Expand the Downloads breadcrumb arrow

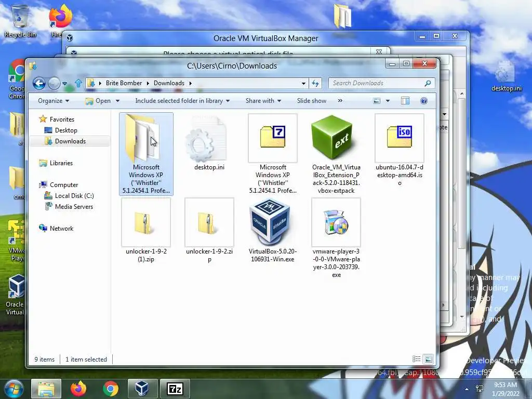tap(190, 83)
